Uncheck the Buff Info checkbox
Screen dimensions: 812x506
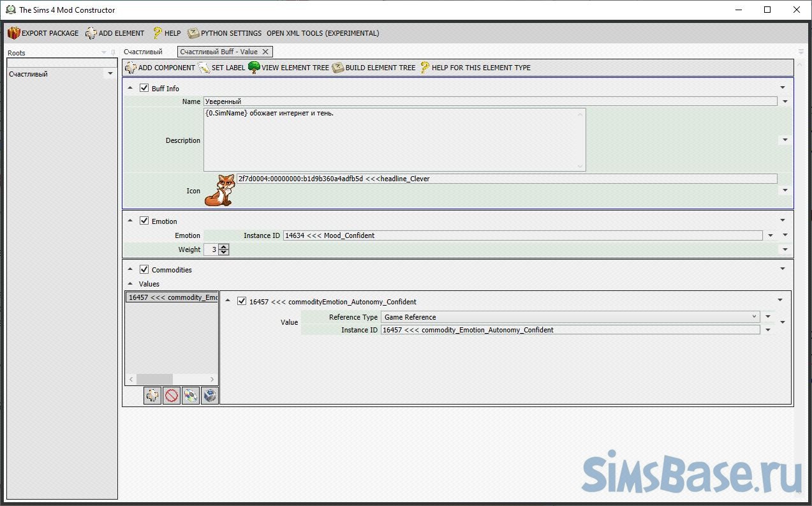144,88
